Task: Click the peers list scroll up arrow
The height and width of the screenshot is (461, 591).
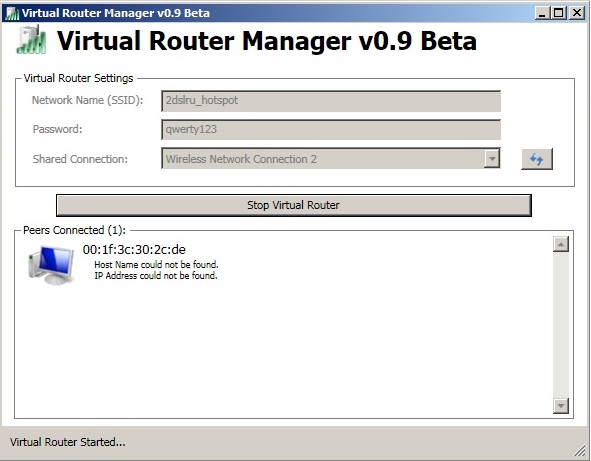Action: click(x=561, y=244)
